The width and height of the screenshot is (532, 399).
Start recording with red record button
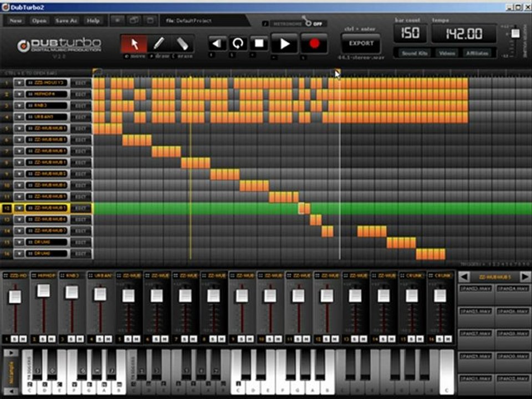point(314,43)
